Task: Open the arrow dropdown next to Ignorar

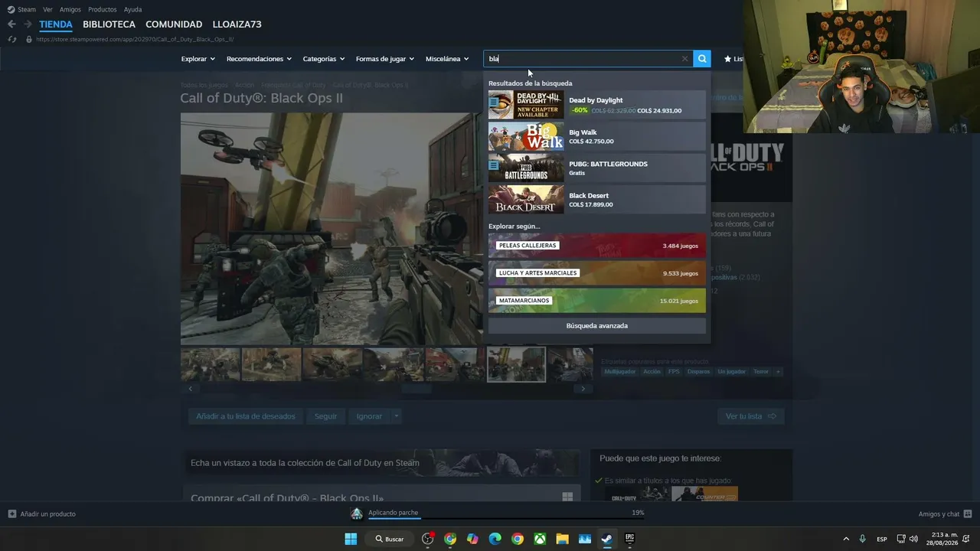Action: [396, 416]
